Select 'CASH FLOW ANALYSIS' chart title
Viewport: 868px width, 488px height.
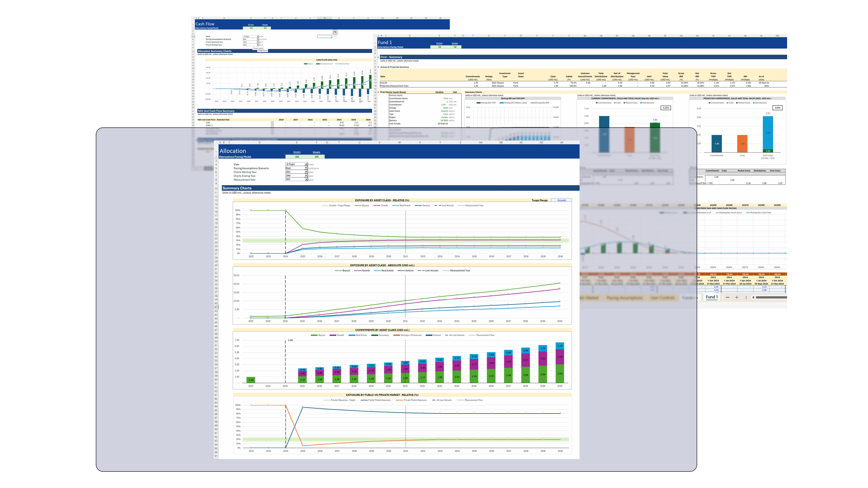pos(327,60)
